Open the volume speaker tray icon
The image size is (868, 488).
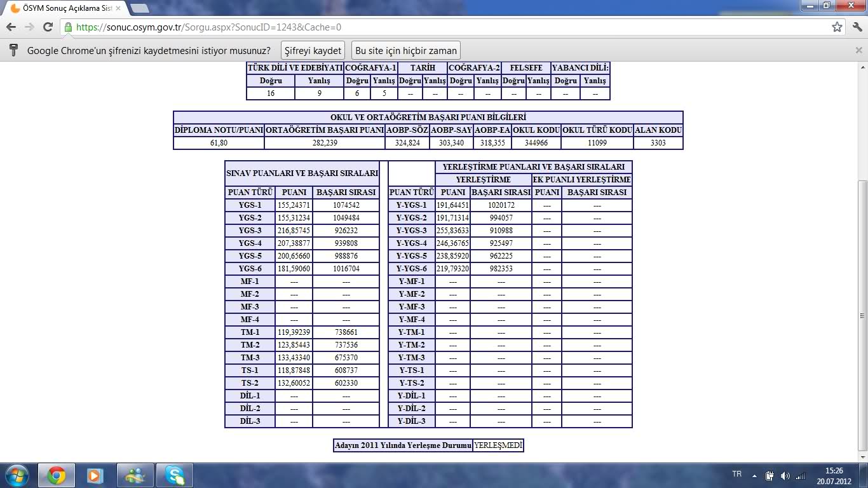click(785, 475)
